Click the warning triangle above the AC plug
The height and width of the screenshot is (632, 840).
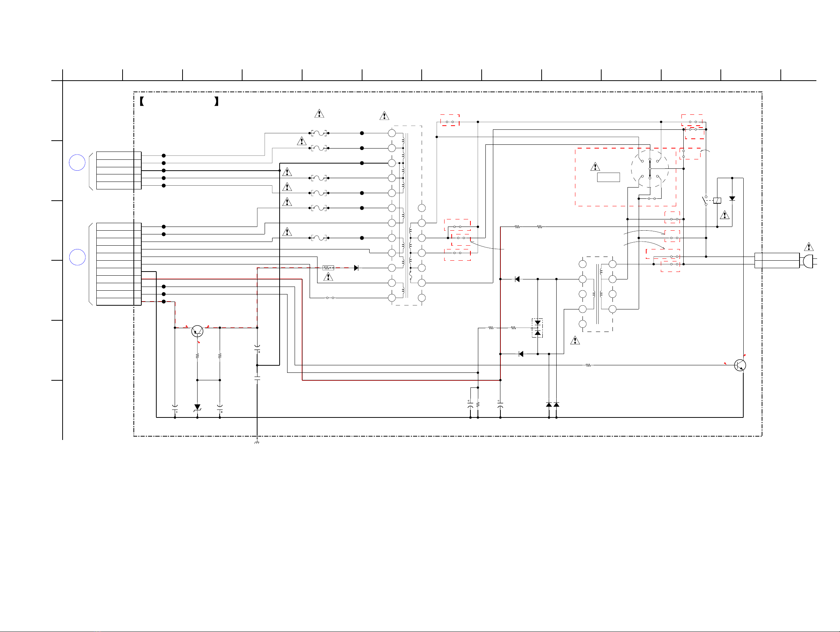point(809,247)
